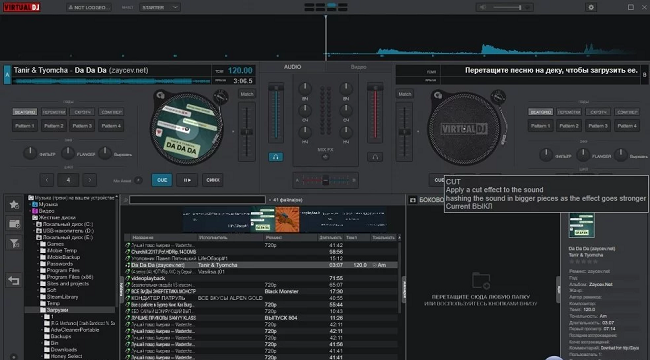The image size is (650, 360).
Task: Click the MIX FX icon below the mixer
Action: coord(325,157)
